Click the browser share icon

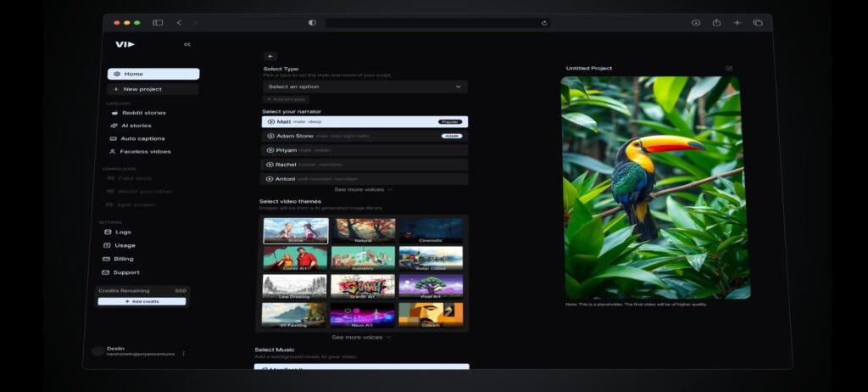(716, 23)
